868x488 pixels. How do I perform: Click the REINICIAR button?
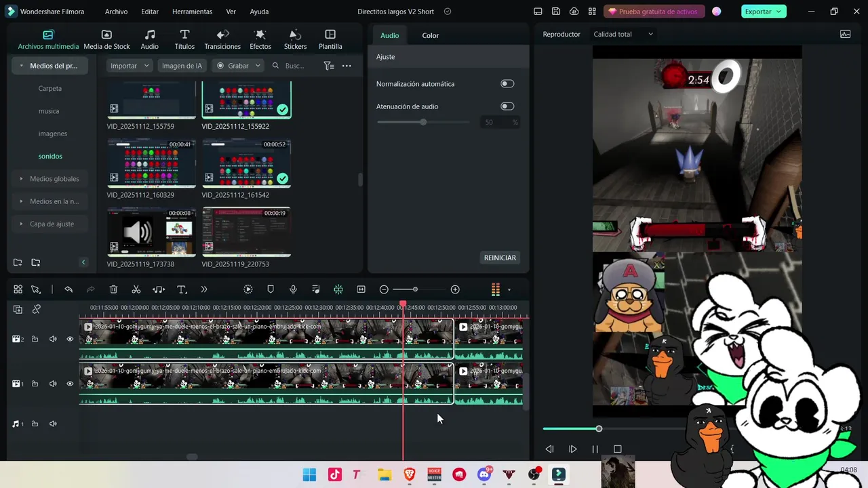500,258
